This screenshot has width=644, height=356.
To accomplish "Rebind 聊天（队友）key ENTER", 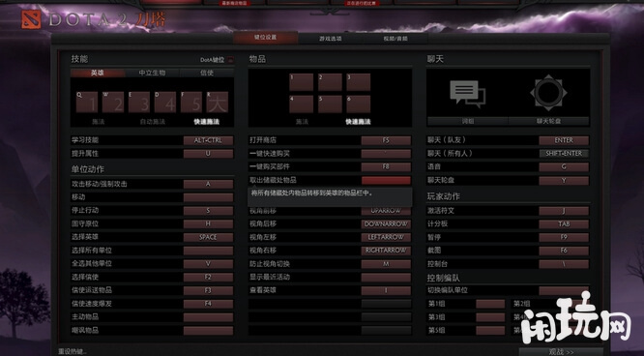I will (564, 140).
